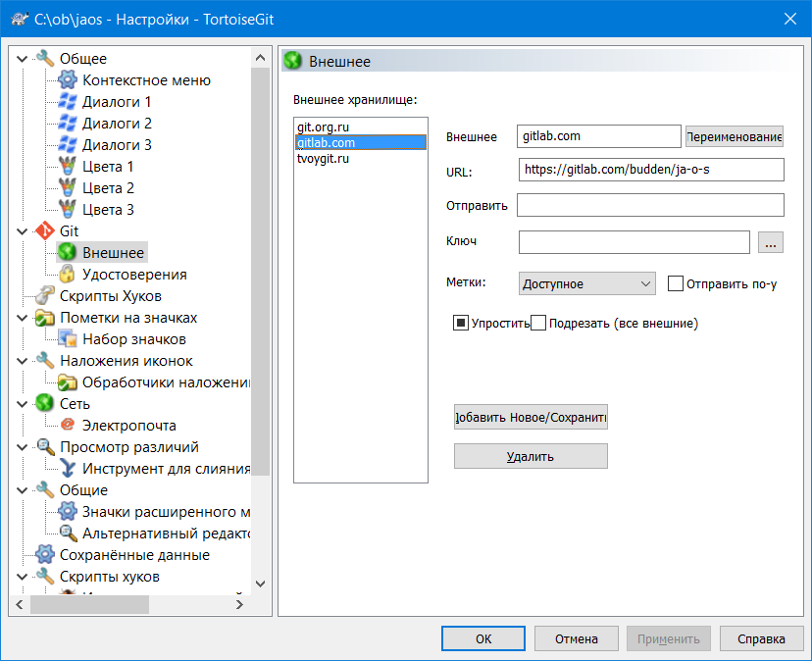This screenshot has width=812, height=661.
Task: Open the Сохранённые данные page
Action: tap(134, 555)
